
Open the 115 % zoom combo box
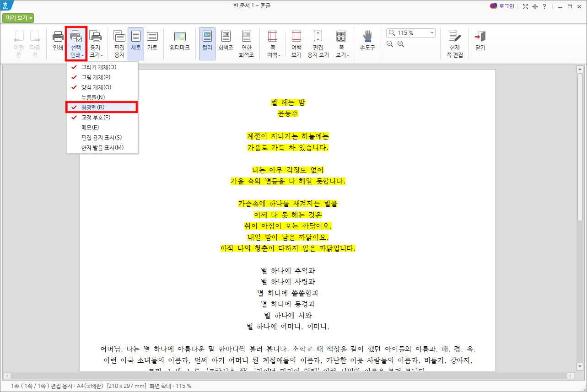click(x=411, y=33)
